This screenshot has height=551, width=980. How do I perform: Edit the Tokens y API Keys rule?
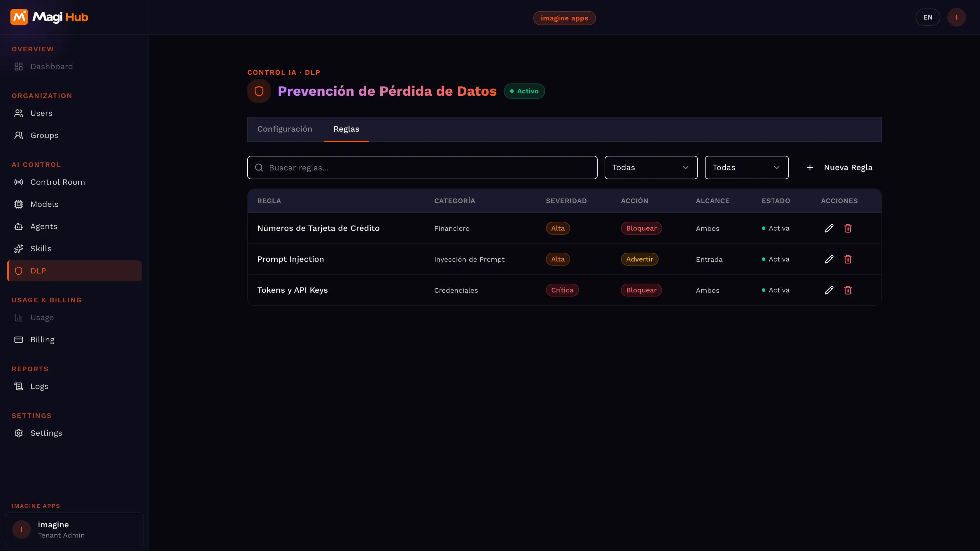pyautogui.click(x=829, y=290)
